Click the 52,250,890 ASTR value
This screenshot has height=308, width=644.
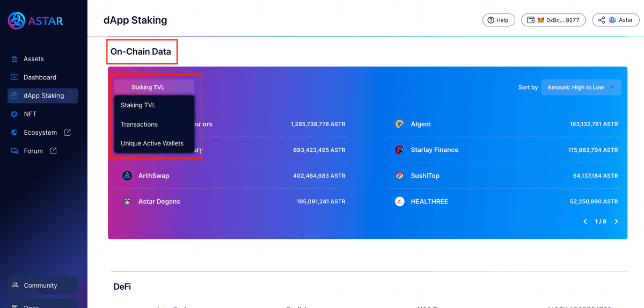[x=595, y=202]
